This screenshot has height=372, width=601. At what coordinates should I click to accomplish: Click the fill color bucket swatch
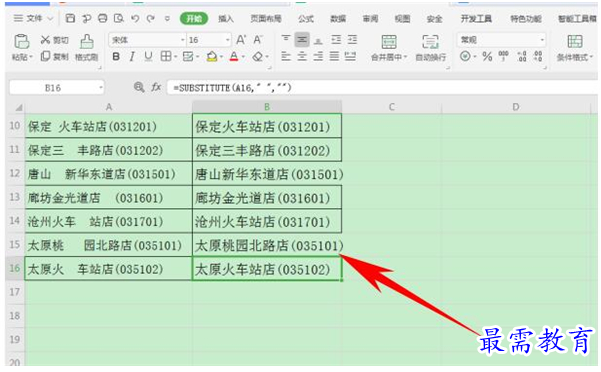pyautogui.click(x=212, y=57)
